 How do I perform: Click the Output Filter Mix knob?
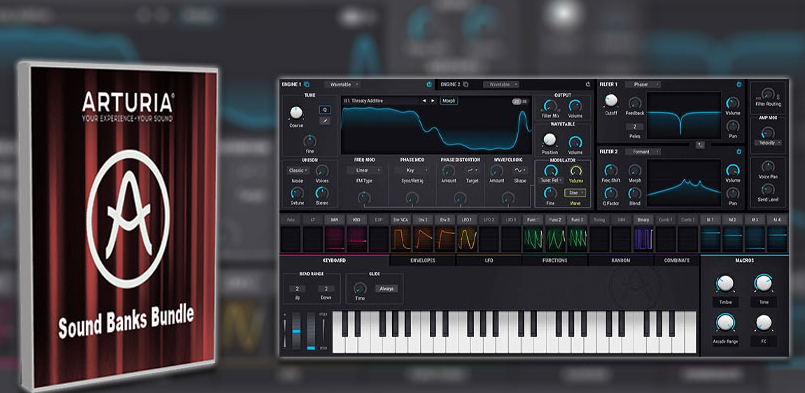click(550, 106)
